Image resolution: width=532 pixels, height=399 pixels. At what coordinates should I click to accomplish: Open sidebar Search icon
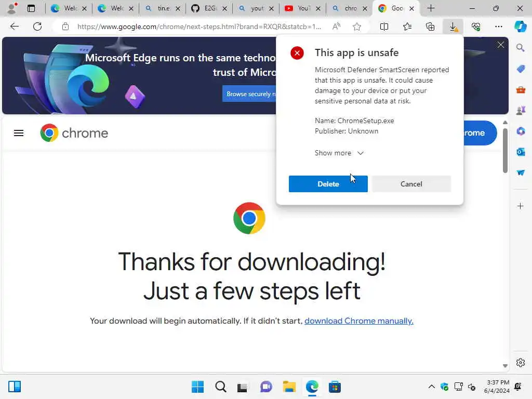521,48
